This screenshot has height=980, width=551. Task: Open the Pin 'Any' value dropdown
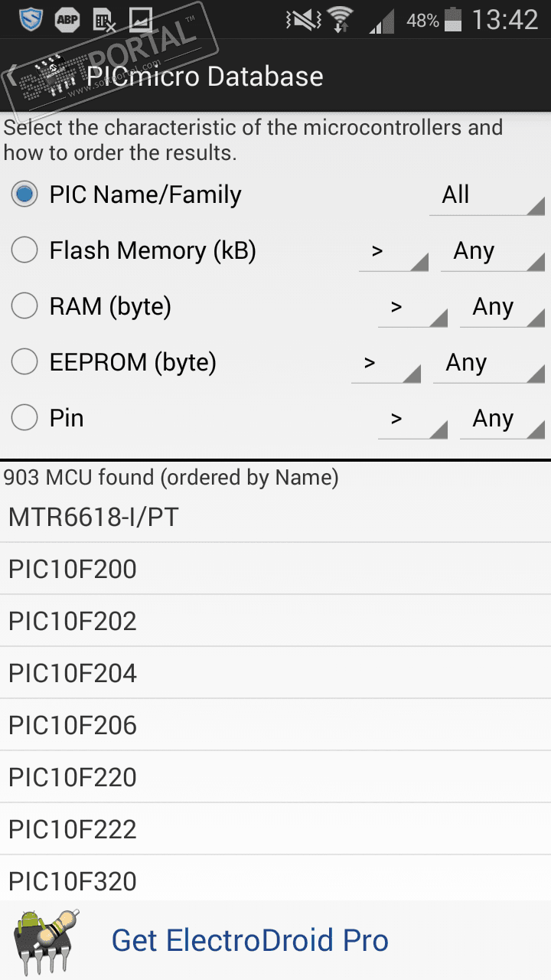501,419
